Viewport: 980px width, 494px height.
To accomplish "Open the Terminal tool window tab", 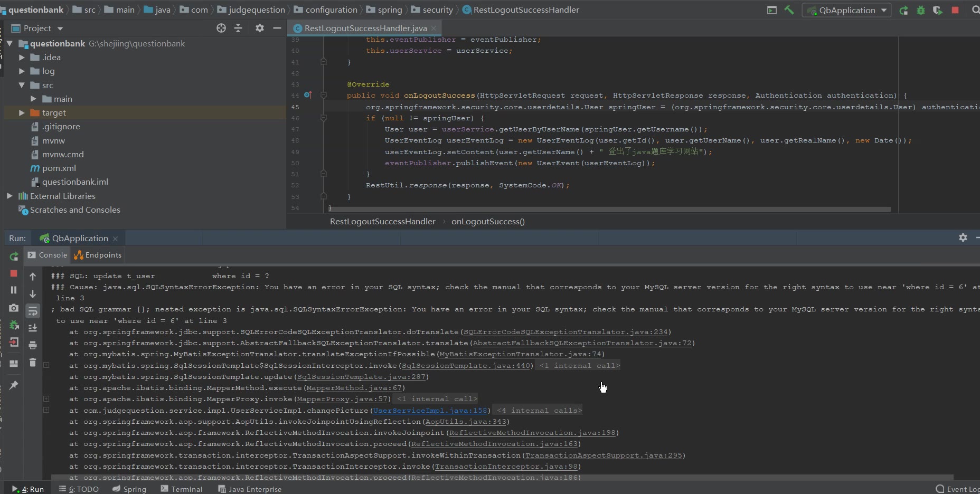I will (182, 489).
